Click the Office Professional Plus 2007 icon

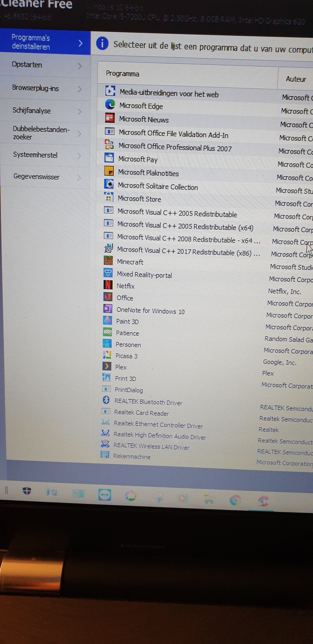(109, 145)
